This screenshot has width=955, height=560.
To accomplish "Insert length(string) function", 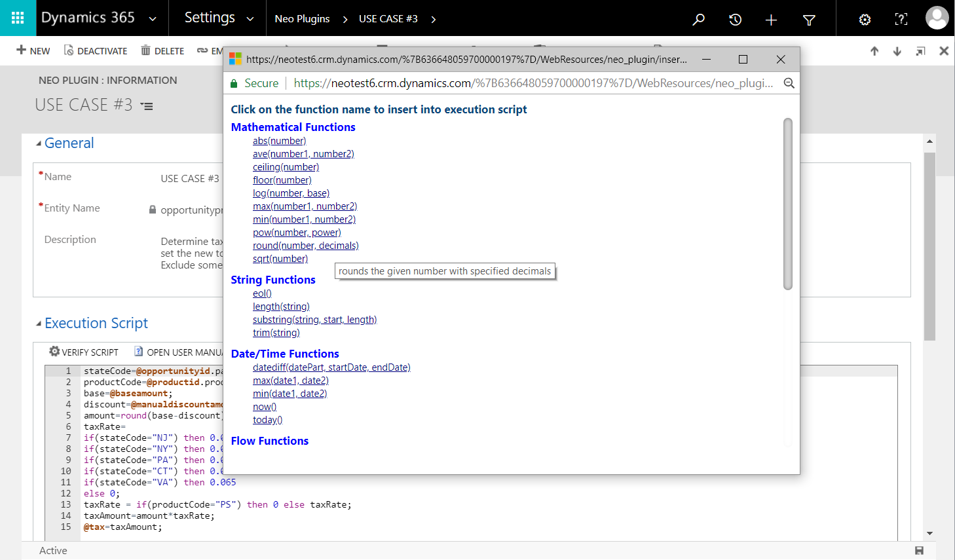I will click(281, 307).
